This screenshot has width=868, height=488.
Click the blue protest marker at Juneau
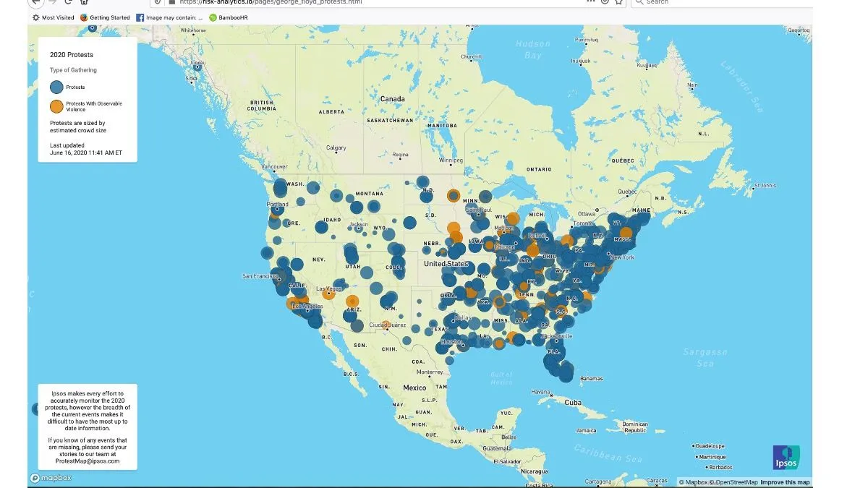[x=92, y=27]
